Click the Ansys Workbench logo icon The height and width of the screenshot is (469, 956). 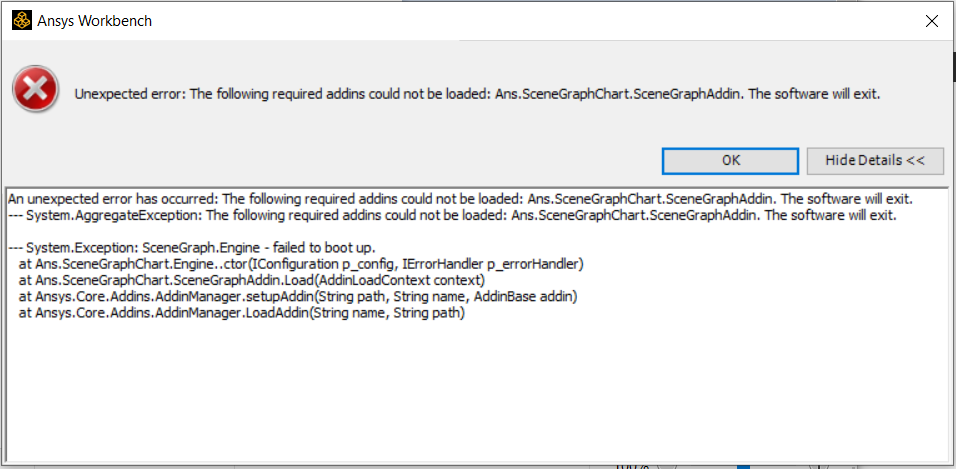tap(21, 21)
